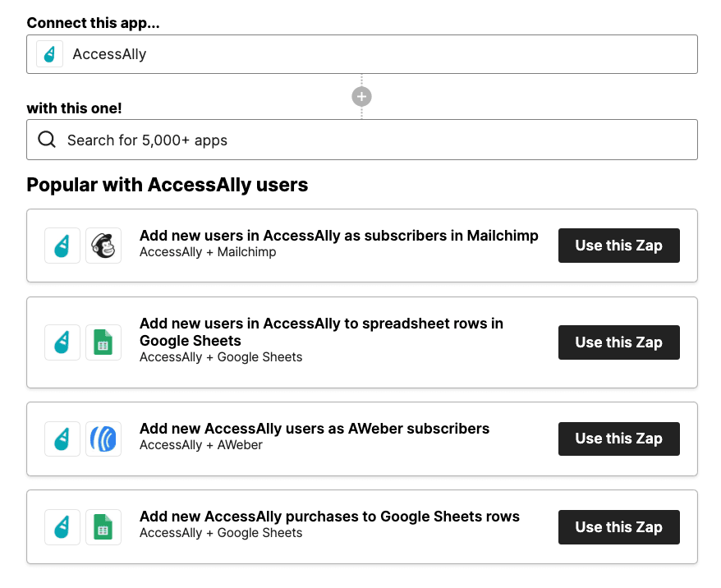721x588 pixels.
Task: Click the AccessAlly icon on the purchases card
Action: tap(62, 526)
